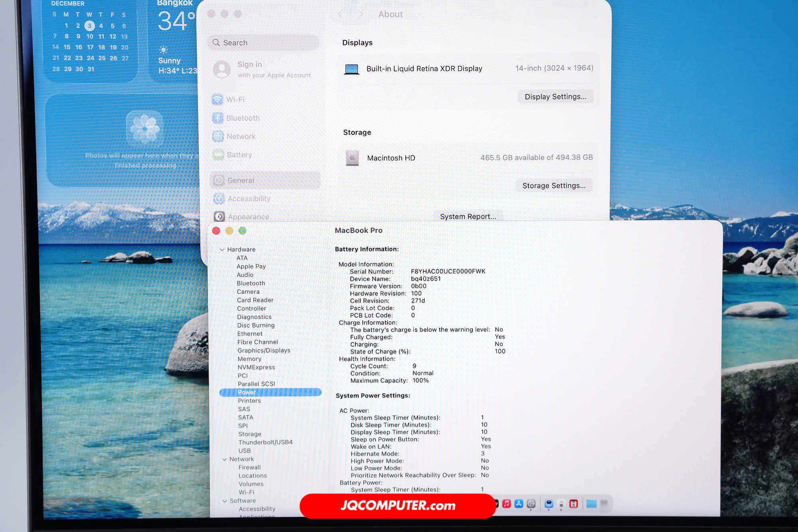The height and width of the screenshot is (532, 798).
Task: Collapse the Software tree section
Action: 225,501
